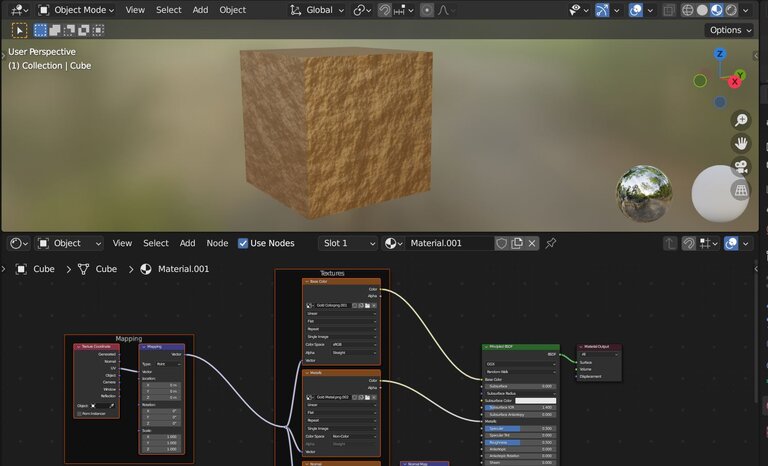768x466 pixels.
Task: Click the zoom magnifier icon in viewport
Action: 741,119
